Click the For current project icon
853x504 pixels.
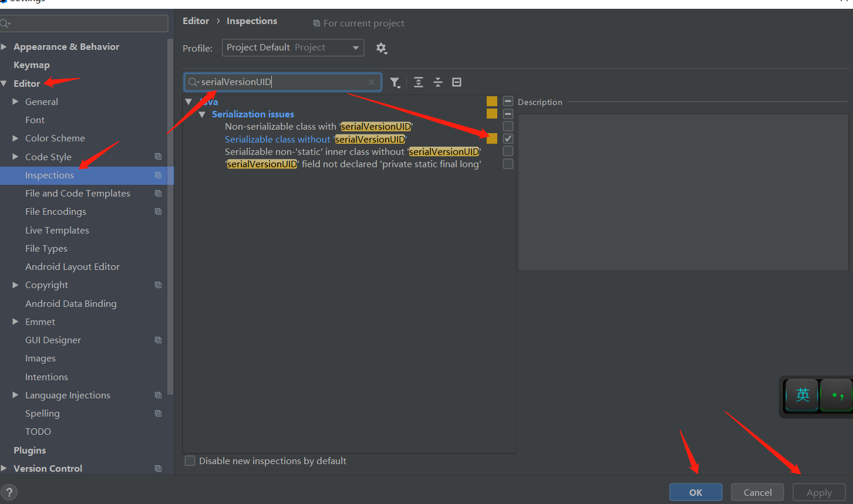click(x=316, y=23)
